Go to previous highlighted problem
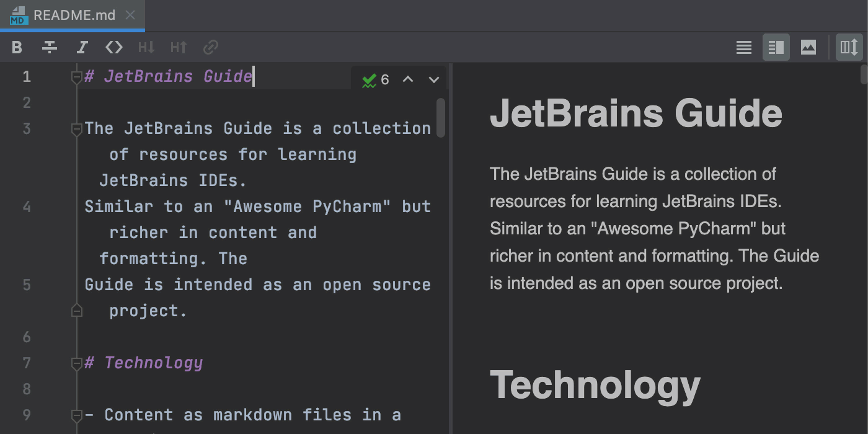Screen dimensions: 868x434 tap(408, 79)
